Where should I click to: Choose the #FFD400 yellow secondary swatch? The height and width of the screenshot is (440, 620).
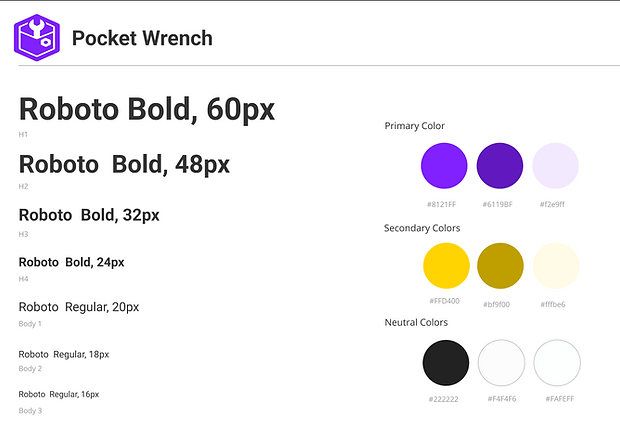(446, 266)
